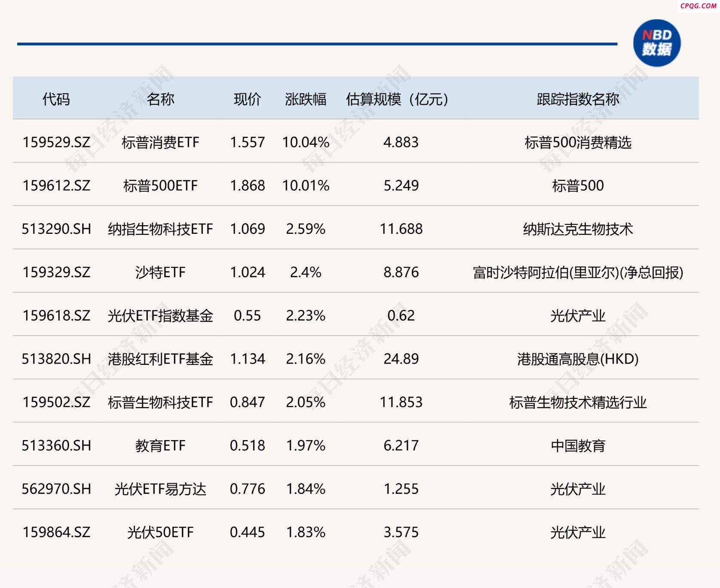Click the 1.84% change value
Screen dimensions: 720x588
(x=306, y=489)
